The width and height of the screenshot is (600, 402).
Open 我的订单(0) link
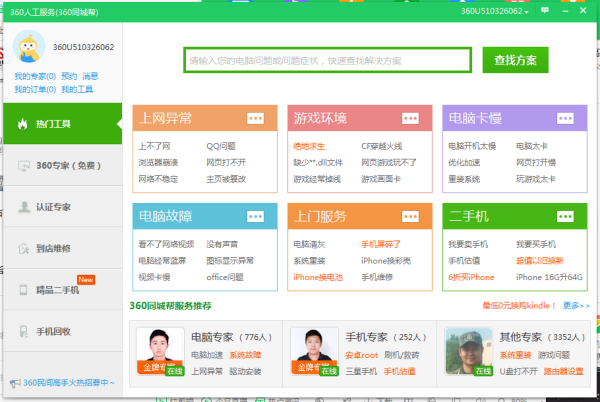click(x=35, y=89)
